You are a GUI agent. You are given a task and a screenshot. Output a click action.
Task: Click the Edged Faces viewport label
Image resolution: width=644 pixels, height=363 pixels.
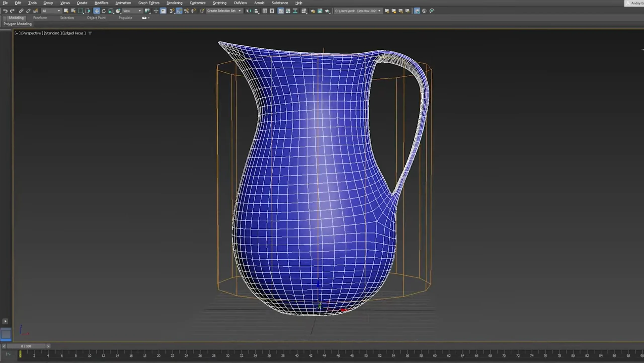(x=74, y=33)
